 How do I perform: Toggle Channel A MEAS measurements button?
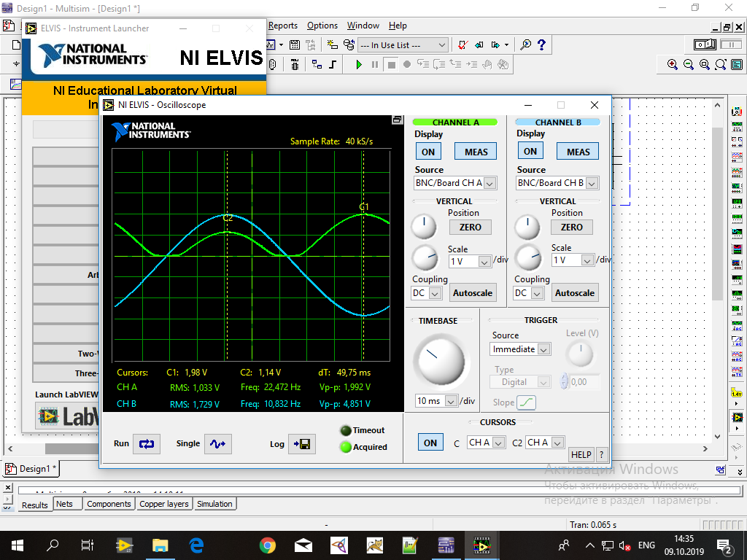click(476, 152)
